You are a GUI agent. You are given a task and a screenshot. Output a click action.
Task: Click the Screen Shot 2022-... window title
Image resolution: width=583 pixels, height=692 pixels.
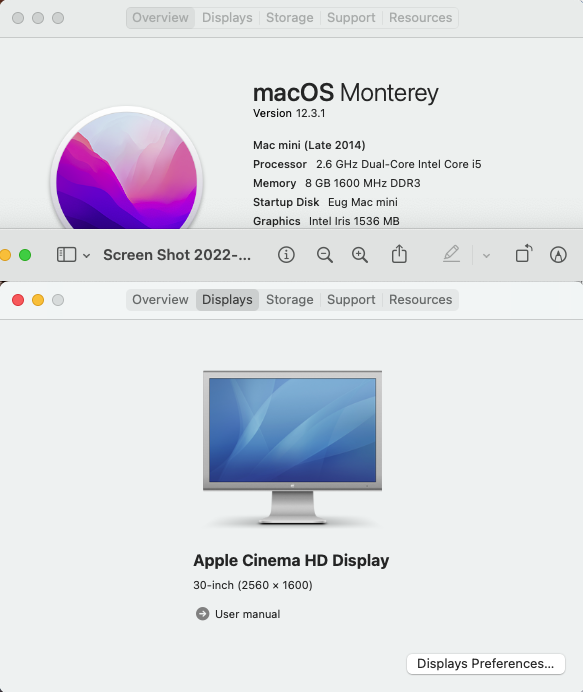(x=177, y=255)
